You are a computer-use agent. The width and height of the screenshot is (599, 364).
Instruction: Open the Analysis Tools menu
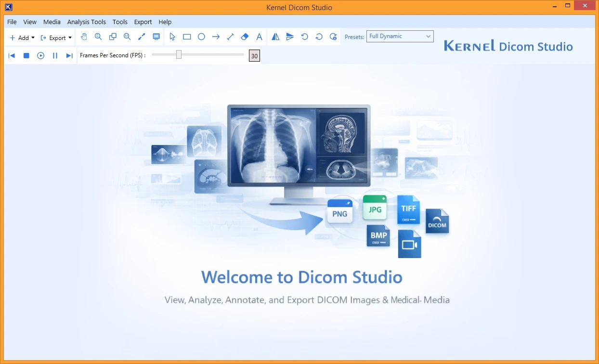click(x=87, y=22)
